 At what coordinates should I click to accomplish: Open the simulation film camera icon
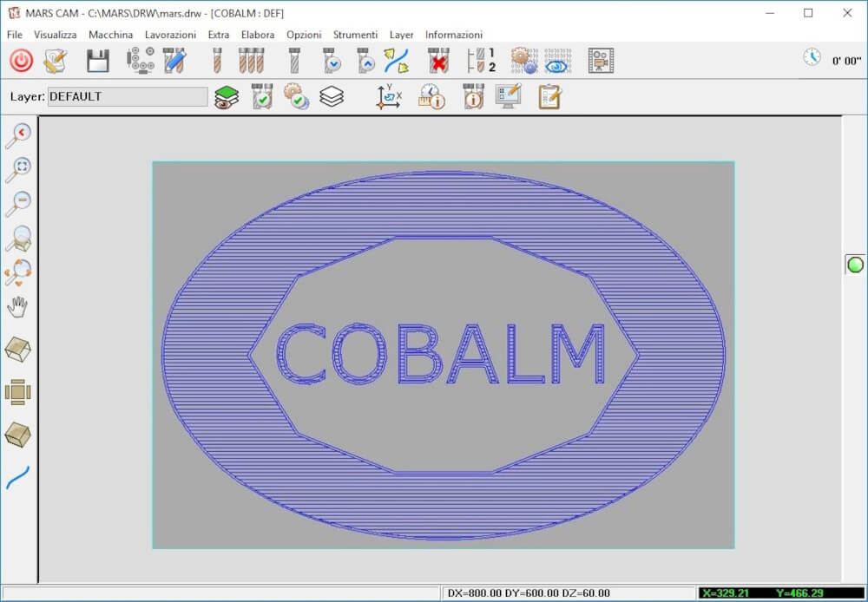[601, 61]
